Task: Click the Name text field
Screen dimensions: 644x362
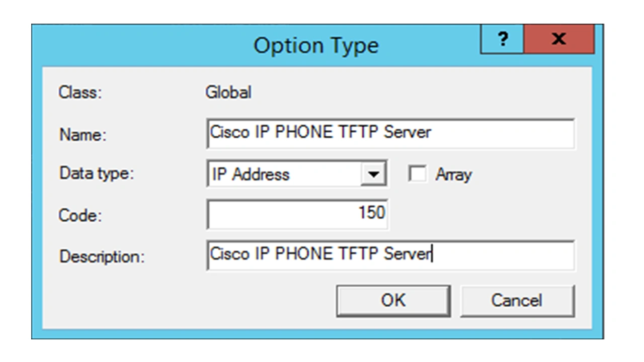Action: [x=390, y=133]
